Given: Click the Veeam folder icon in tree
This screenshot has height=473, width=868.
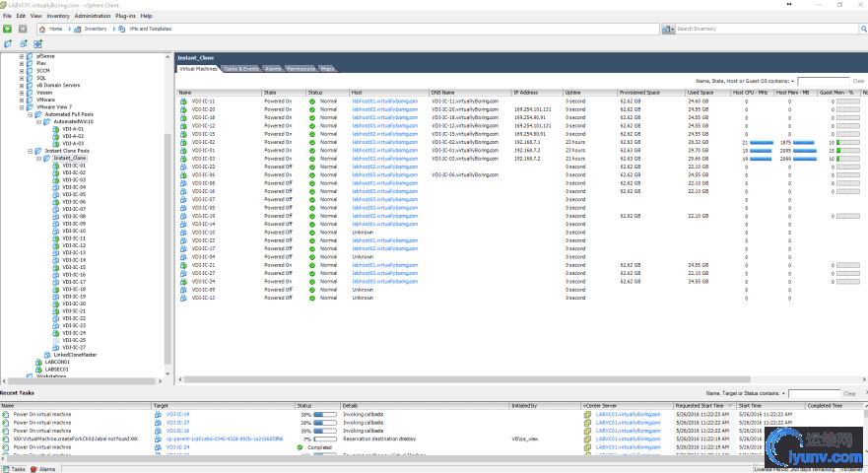Looking at the screenshot, I should pyautogui.click(x=30, y=93).
